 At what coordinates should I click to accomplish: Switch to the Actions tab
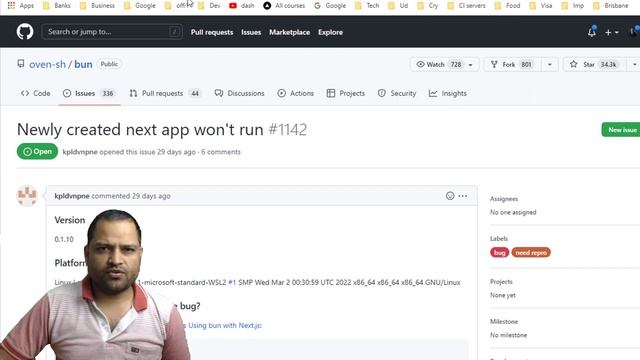pos(296,93)
